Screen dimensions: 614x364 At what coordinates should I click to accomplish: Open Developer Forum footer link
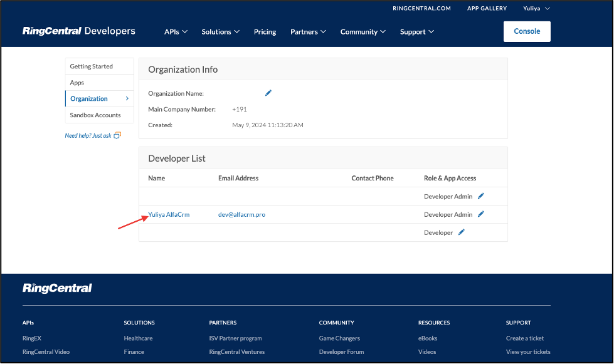[341, 352]
